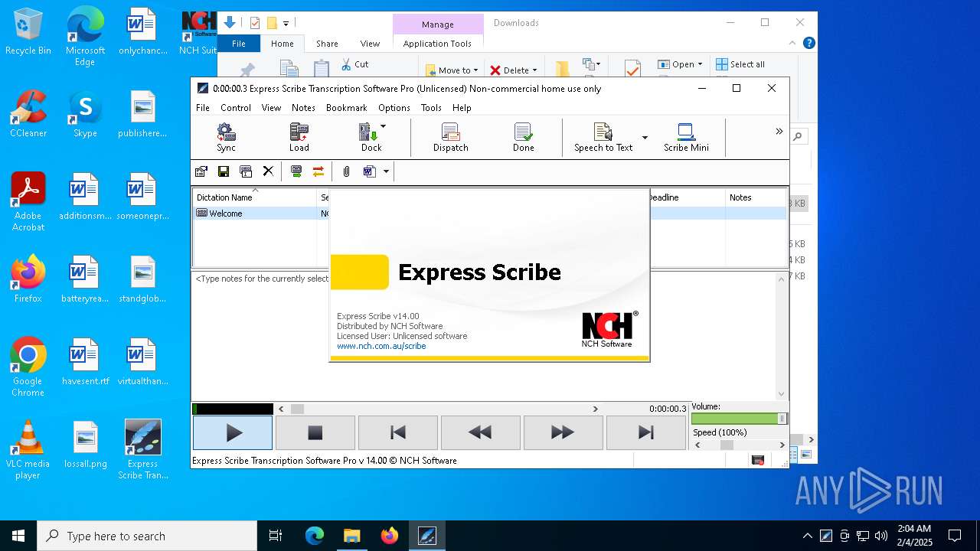The width and height of the screenshot is (980, 551).
Task: Open the Help menu
Action: [x=462, y=108]
